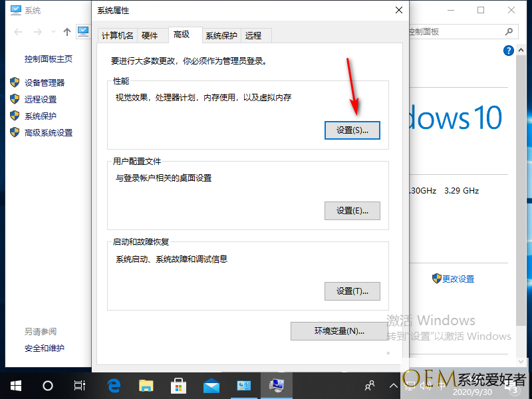This screenshot has height=399, width=532.
Task: Click the blue help question mark icon
Action: tap(509, 51)
